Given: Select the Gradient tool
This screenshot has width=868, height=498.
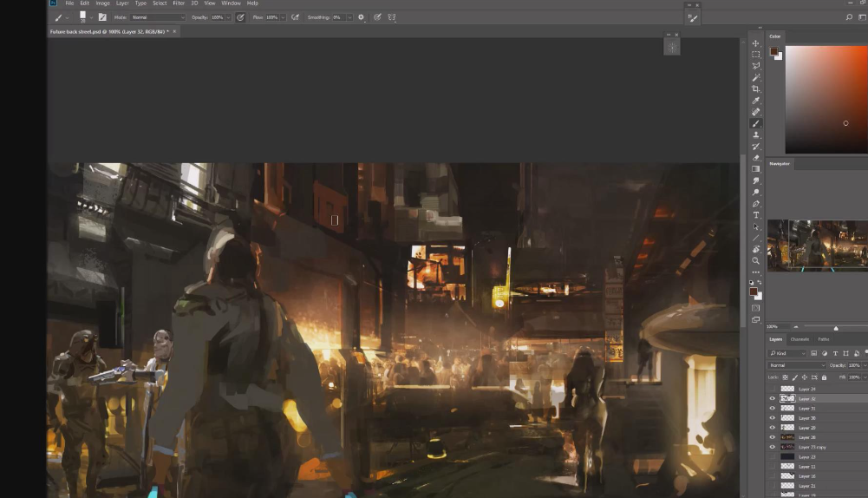Looking at the screenshot, I should (755, 169).
